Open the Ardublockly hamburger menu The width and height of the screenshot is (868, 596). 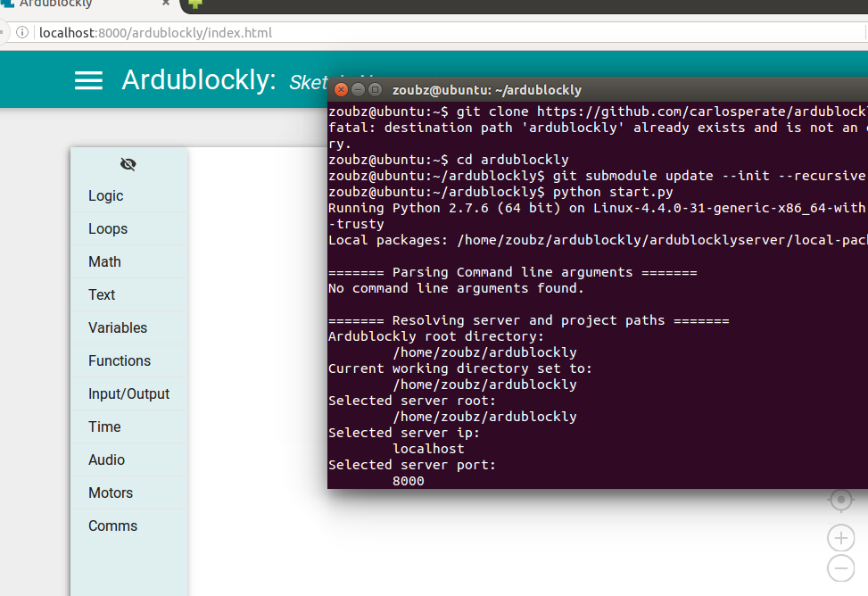click(x=88, y=80)
